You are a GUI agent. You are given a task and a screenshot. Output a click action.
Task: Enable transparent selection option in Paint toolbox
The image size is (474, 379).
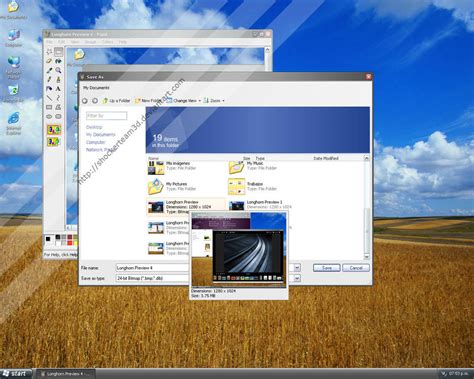(x=54, y=142)
